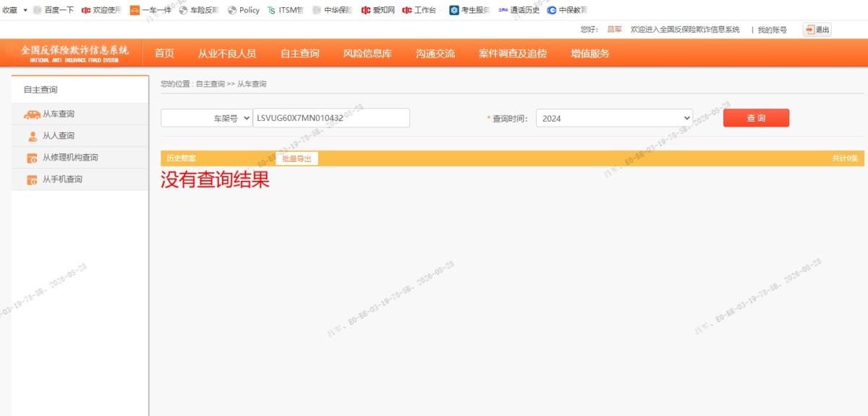Viewport: 868px width, 416px height.
Task: Click the red 查询 button
Action: [756, 118]
